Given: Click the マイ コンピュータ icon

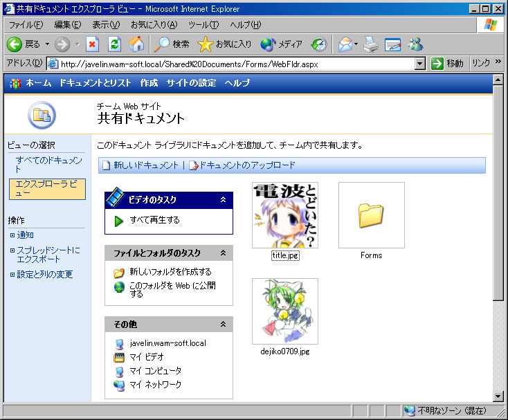Looking at the screenshot, I should (119, 372).
